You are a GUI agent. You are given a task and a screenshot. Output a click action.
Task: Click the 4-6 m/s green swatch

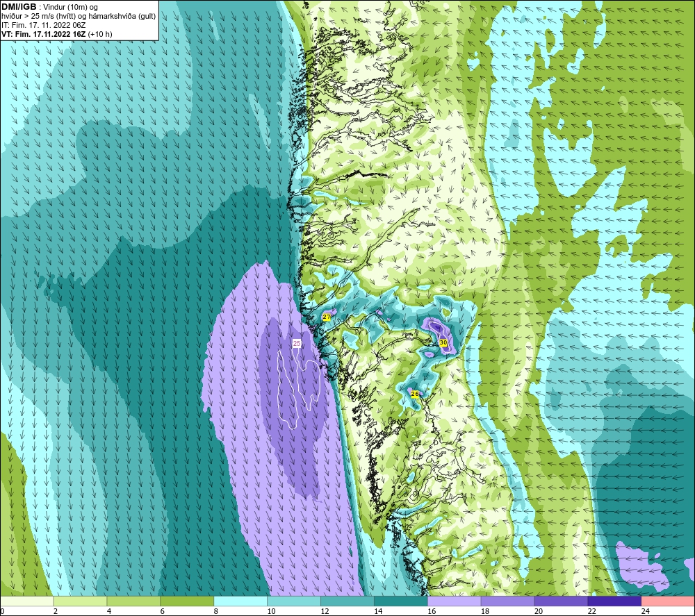click(133, 601)
